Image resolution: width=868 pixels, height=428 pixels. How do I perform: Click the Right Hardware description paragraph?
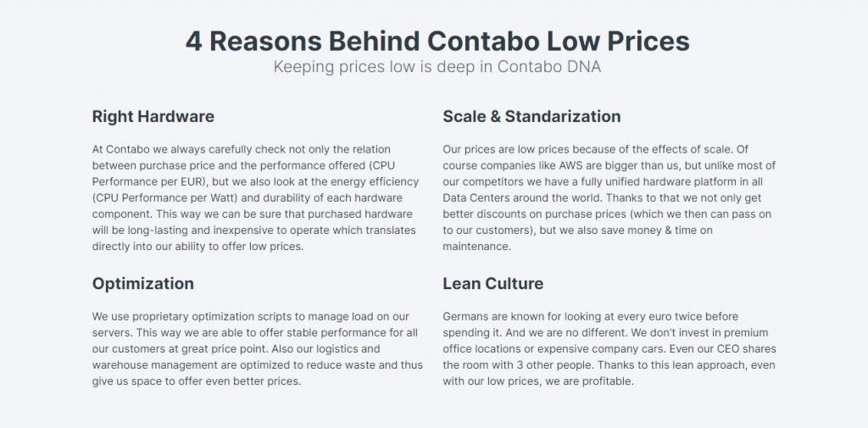click(x=255, y=197)
